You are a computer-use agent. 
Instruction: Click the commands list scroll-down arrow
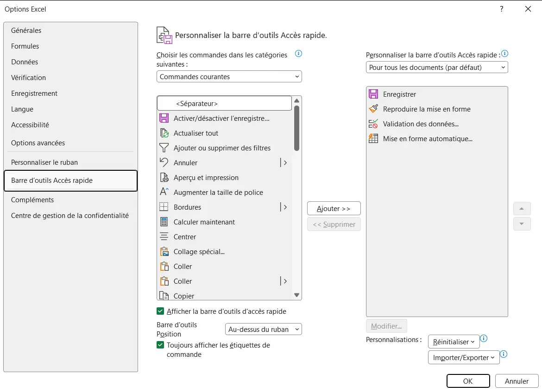[296, 295]
